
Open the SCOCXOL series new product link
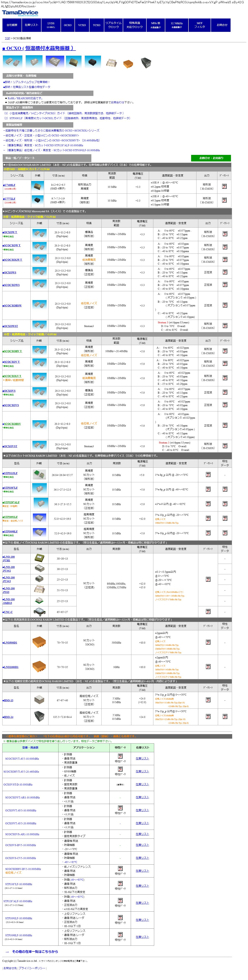coord(51,130)
